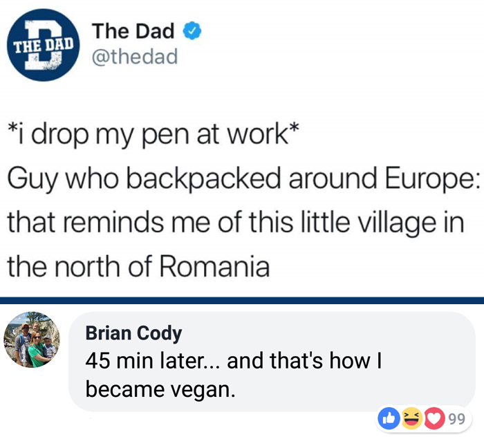Click the laughing Haha reaction emoji
484x448 pixels.
[412, 418]
